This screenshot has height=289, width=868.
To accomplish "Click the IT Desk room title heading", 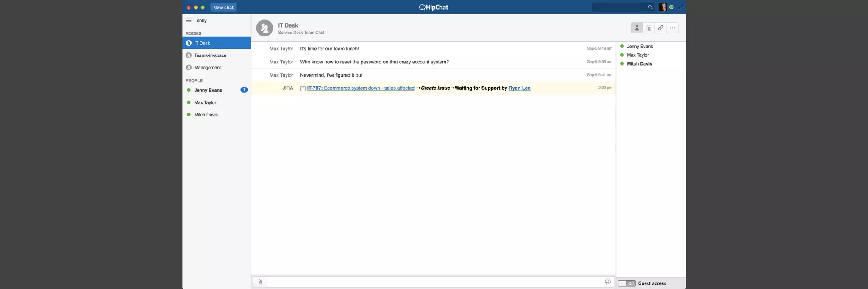I will [x=288, y=25].
